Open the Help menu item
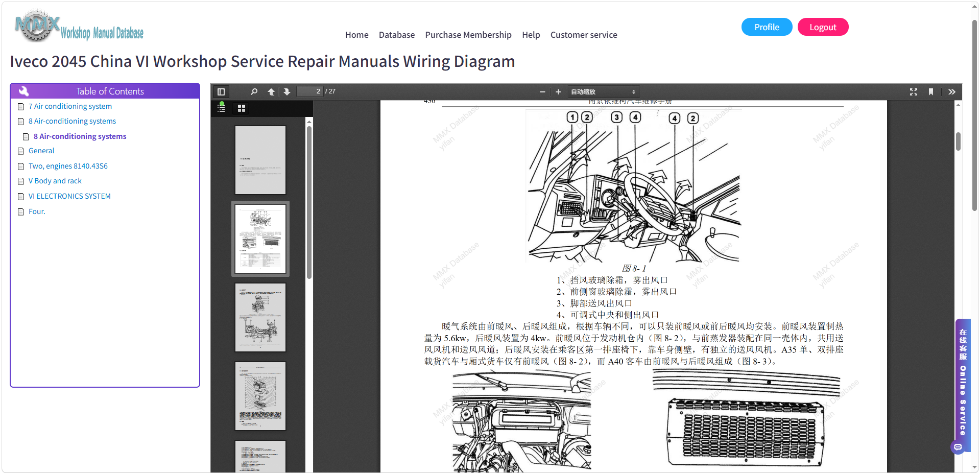Viewport: 980px width, 473px height. [531, 35]
